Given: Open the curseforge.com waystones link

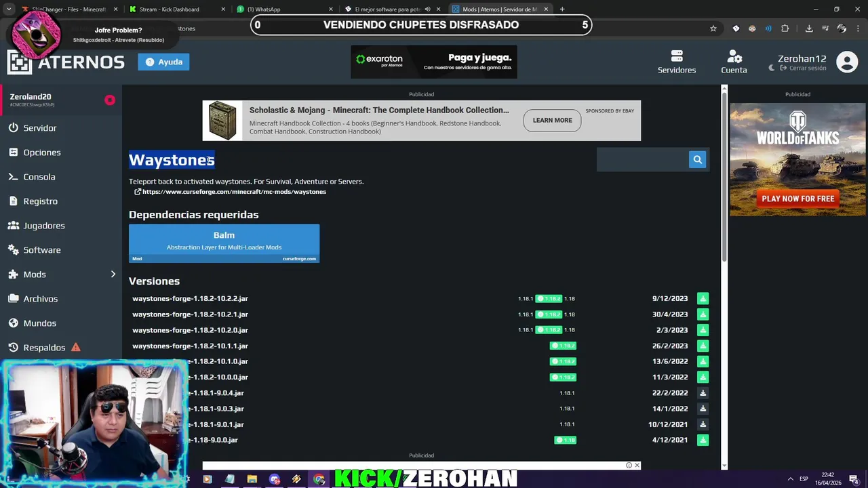Looking at the screenshot, I should [x=234, y=192].
